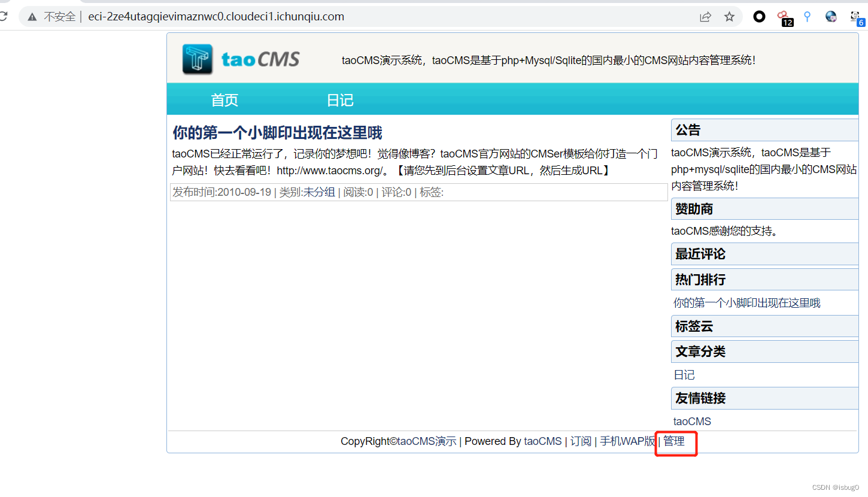
Task: Open the 手机WAP版 footer link
Action: coord(628,441)
